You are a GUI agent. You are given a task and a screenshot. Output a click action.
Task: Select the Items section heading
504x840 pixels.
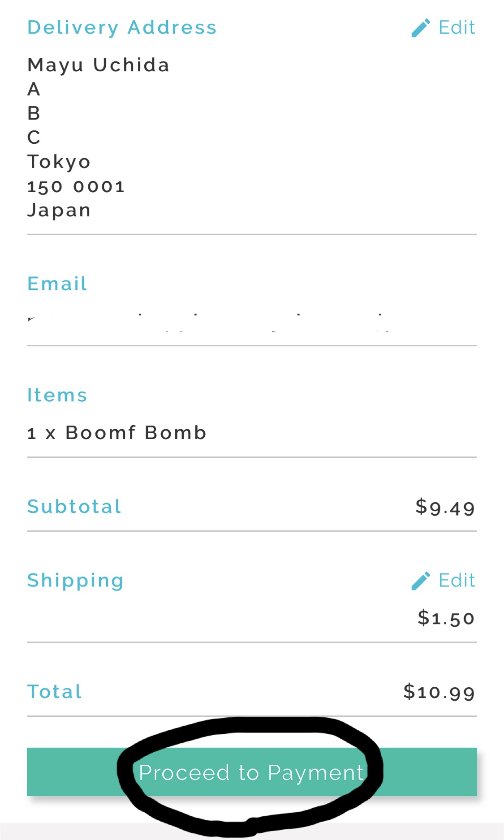(57, 396)
